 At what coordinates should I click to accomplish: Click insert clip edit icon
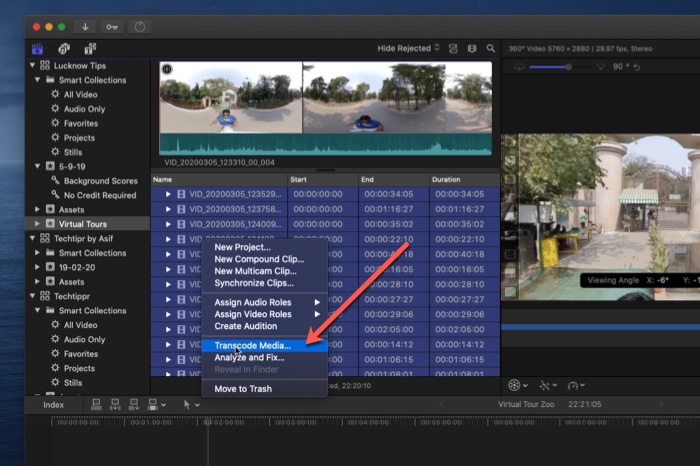115,404
